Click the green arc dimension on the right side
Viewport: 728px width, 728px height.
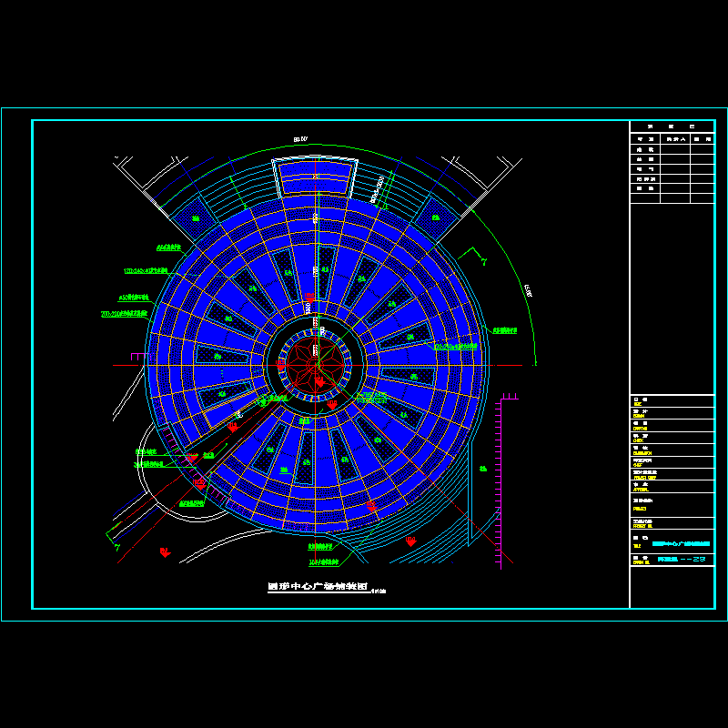[x=528, y=293]
